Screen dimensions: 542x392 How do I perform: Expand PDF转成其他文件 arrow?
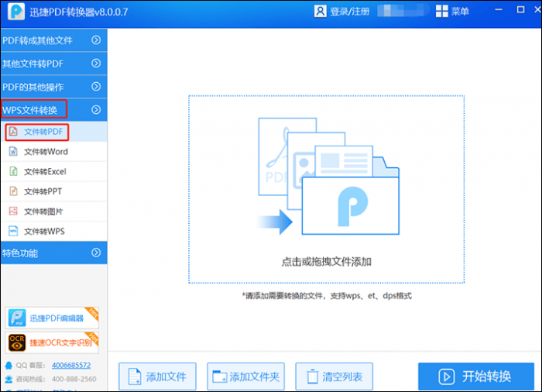(x=96, y=40)
